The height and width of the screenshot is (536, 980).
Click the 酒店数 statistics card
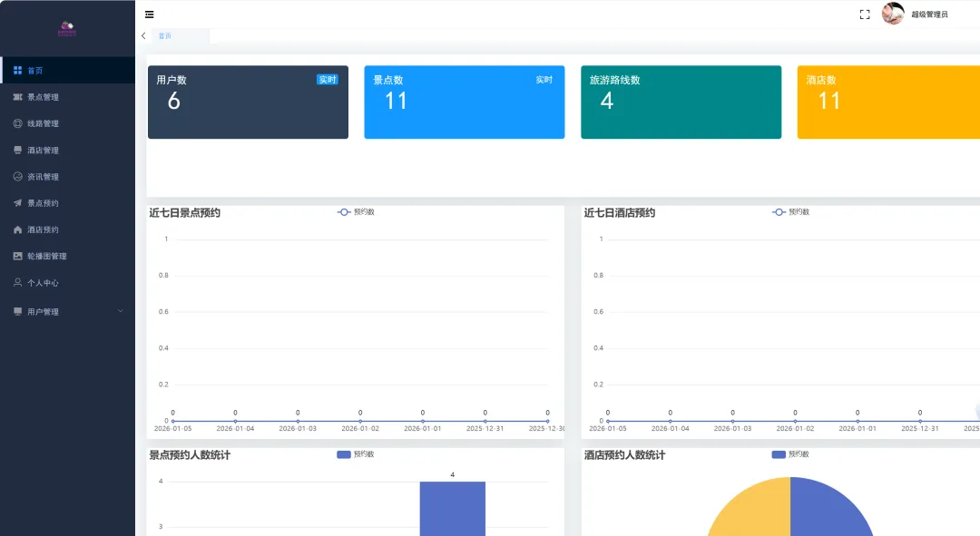point(888,102)
